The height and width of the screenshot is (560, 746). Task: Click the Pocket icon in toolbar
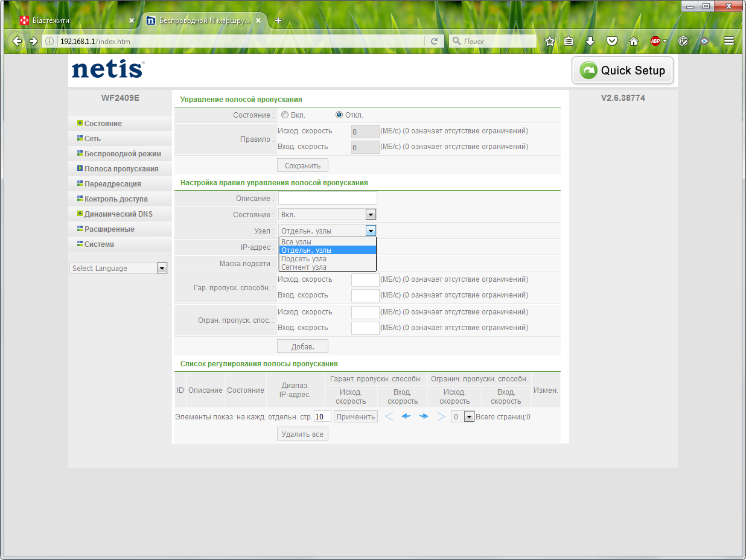pyautogui.click(x=612, y=42)
